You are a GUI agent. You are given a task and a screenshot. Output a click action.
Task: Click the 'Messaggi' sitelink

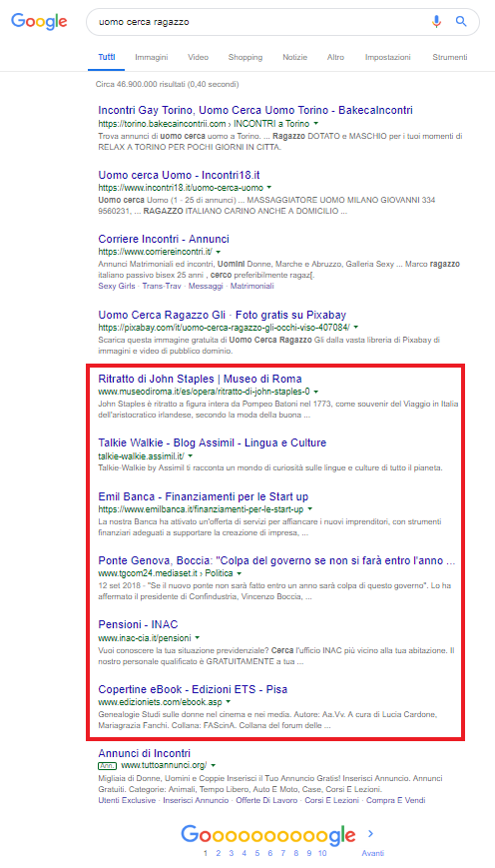[206, 287]
